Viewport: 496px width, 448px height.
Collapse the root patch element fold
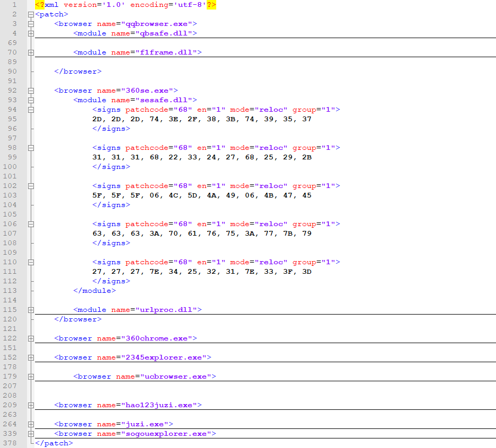coord(31,14)
